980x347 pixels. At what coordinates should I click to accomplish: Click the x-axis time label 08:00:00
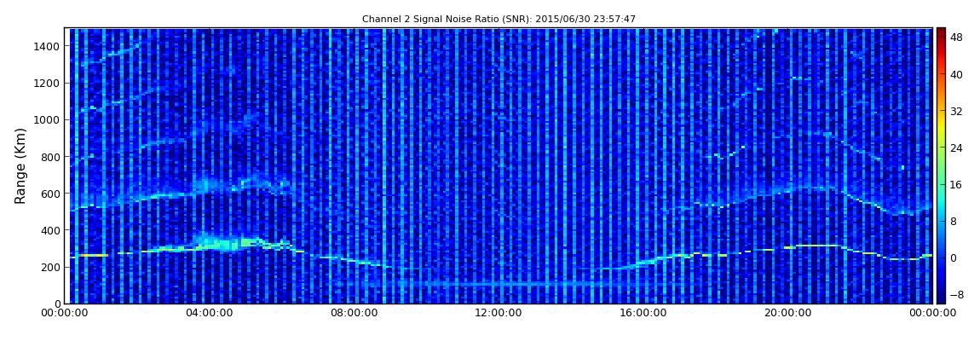[355, 313]
